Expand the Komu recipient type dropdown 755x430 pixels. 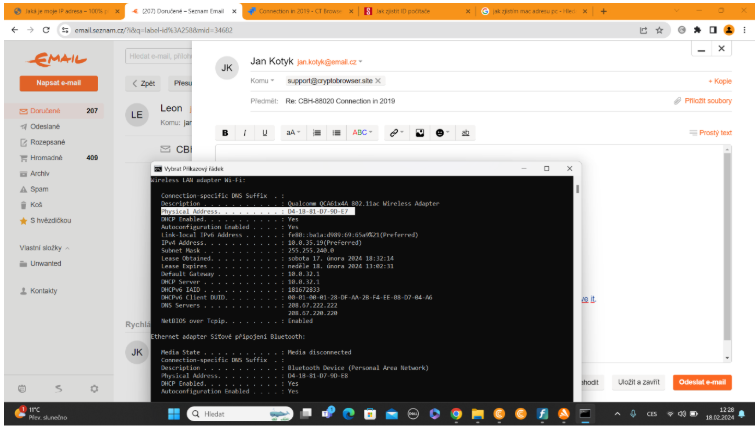[262, 81]
